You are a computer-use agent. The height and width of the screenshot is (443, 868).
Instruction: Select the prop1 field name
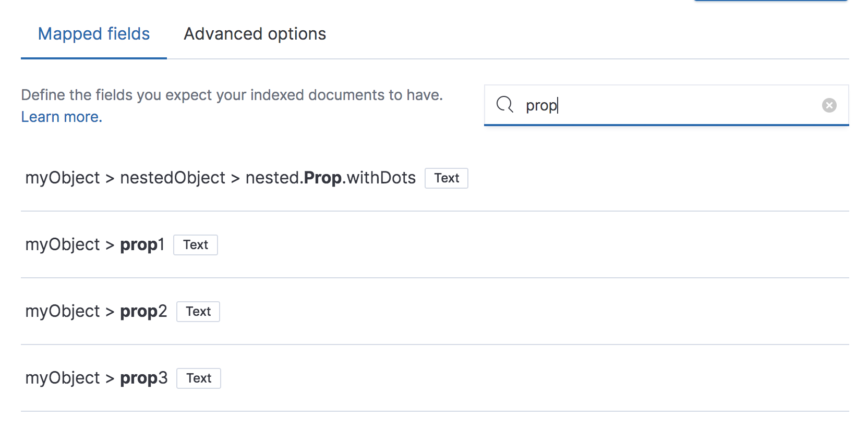(x=142, y=245)
